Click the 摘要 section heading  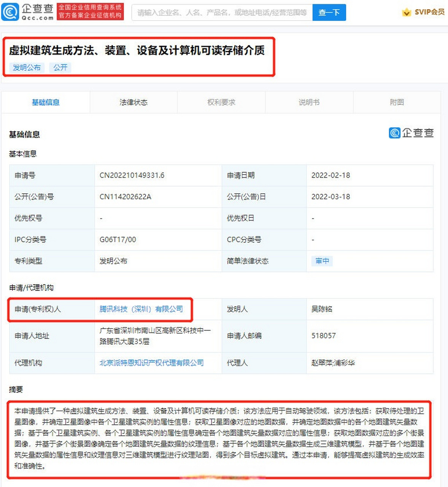click(16, 389)
